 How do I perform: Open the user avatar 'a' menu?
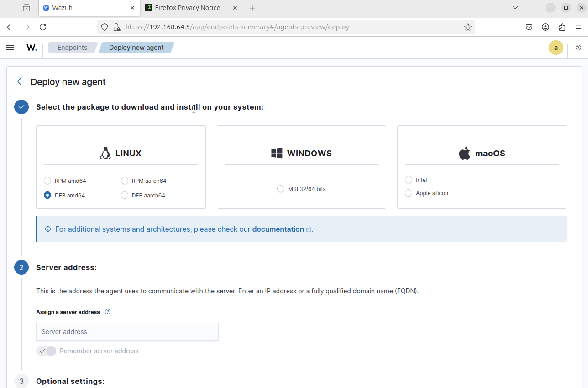click(556, 48)
